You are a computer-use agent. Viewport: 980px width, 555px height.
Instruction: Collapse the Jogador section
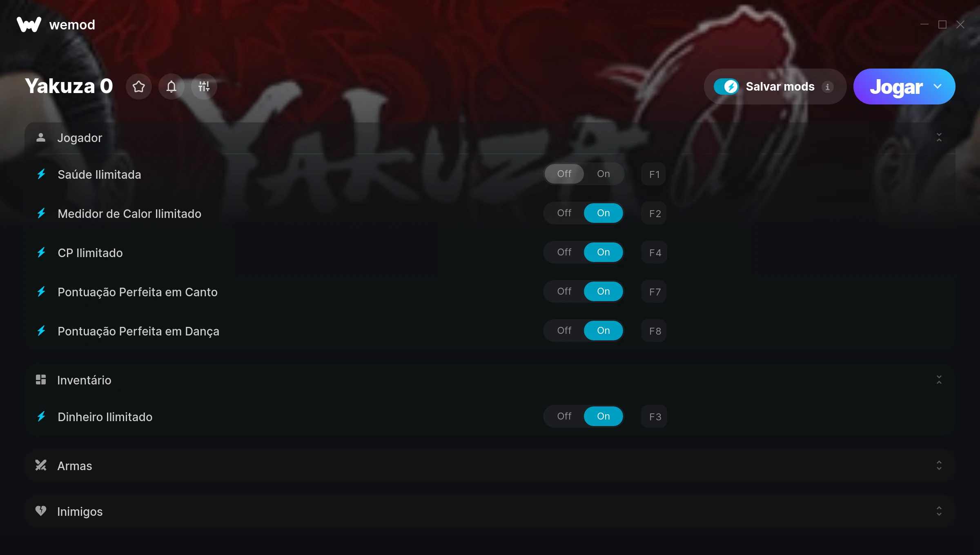[939, 138]
